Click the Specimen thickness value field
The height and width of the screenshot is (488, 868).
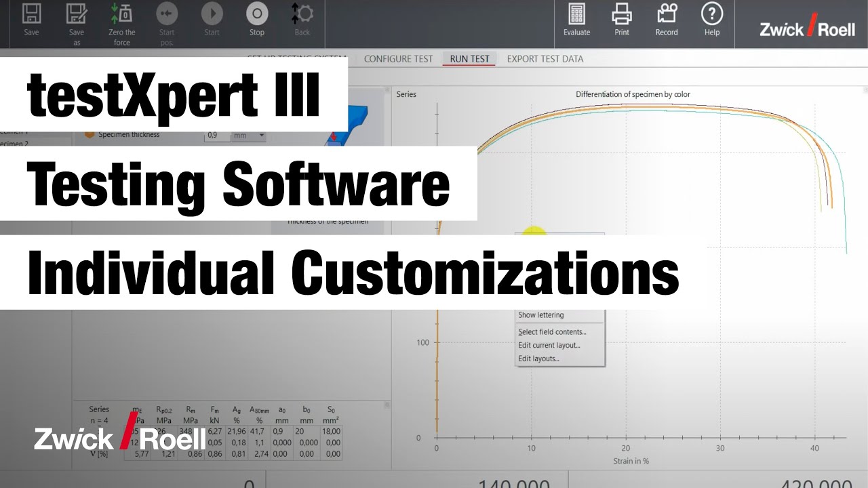pos(217,136)
